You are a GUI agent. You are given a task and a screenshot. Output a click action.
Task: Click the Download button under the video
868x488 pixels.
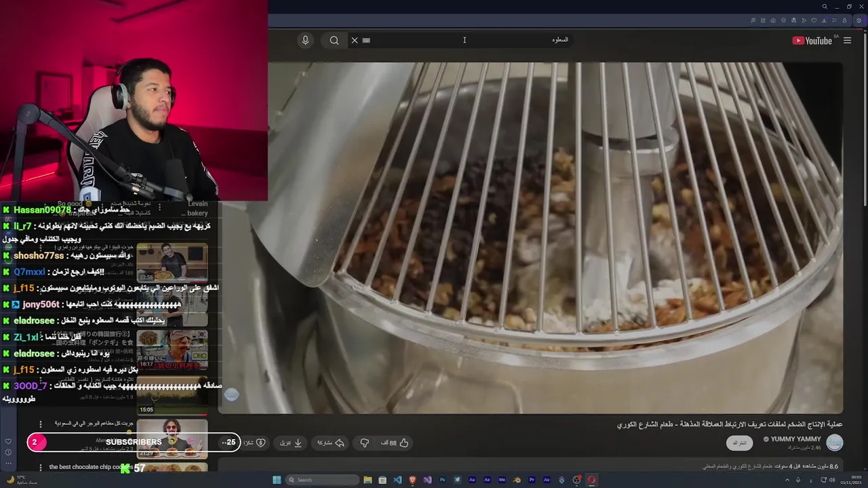click(x=291, y=443)
